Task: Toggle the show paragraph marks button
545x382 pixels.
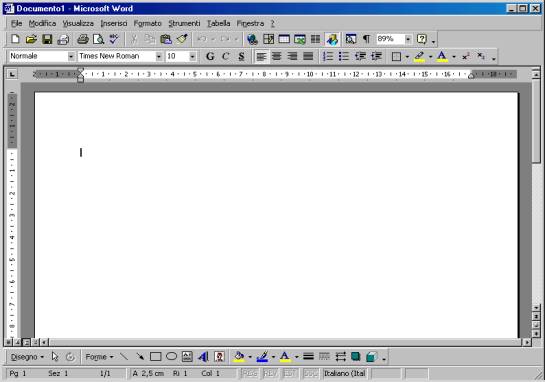Action: (366, 39)
